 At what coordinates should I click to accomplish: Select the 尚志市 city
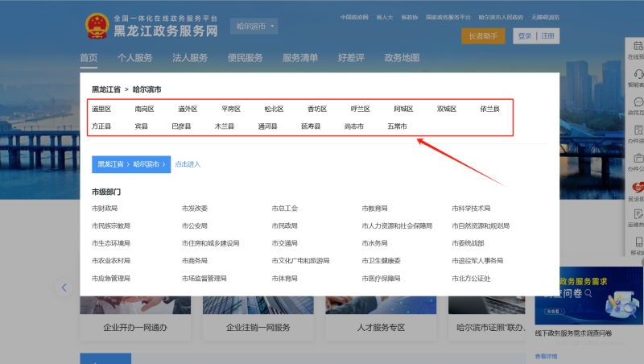353,126
